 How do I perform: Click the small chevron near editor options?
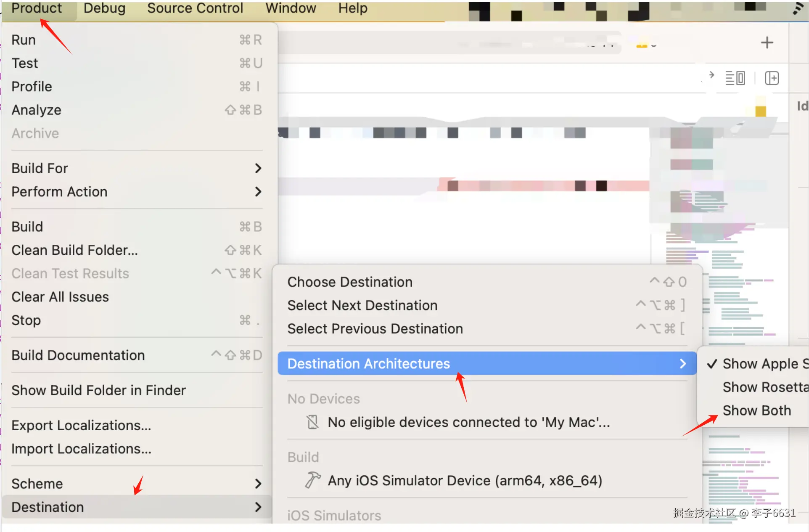(x=711, y=75)
